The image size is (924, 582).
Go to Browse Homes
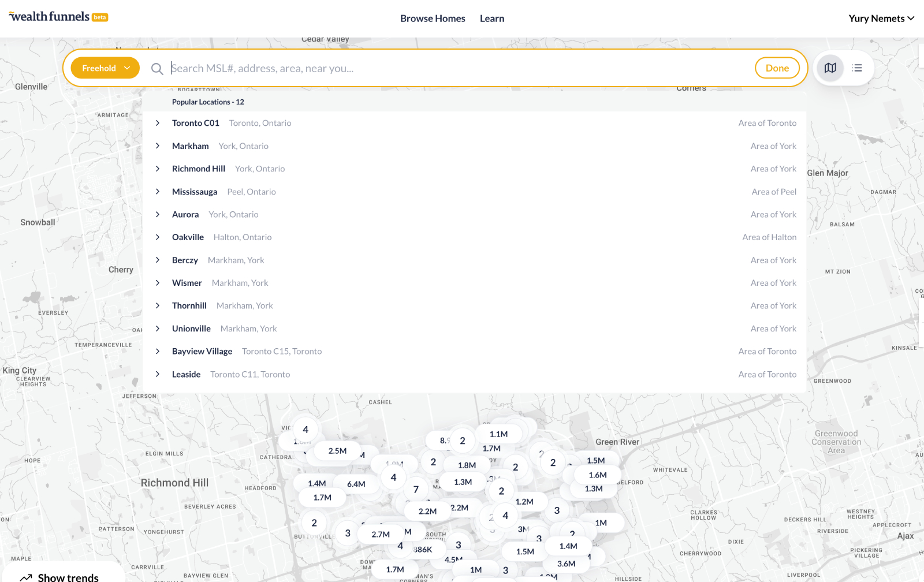(433, 18)
